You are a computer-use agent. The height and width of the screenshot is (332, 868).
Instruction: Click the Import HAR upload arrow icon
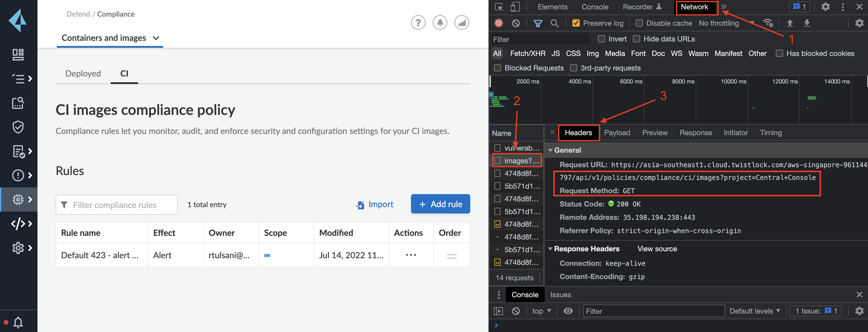coord(790,23)
